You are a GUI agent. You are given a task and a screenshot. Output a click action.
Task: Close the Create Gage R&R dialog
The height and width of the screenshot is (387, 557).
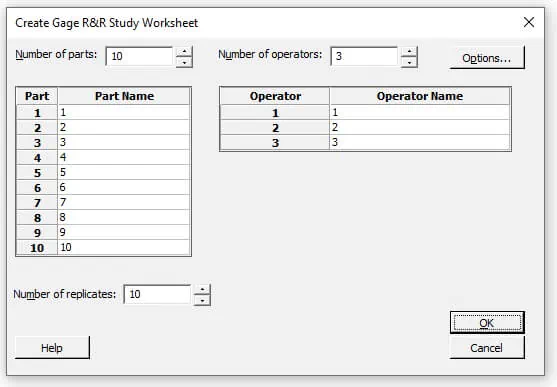(x=529, y=22)
